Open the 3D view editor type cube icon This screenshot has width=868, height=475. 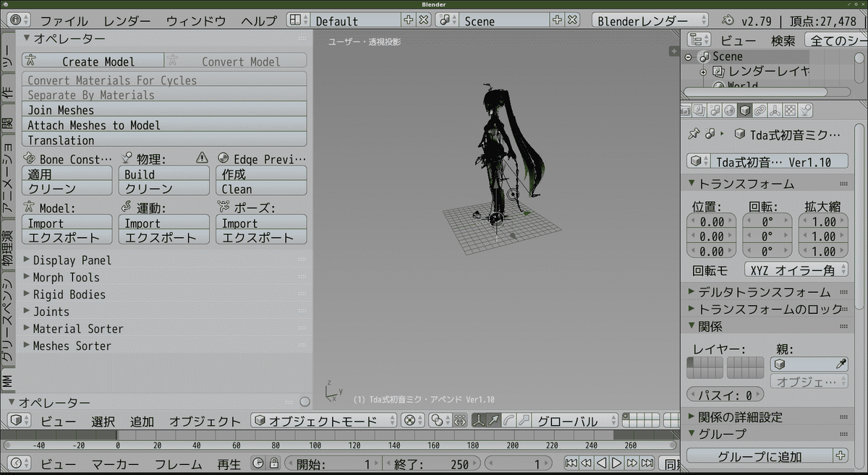pos(19,421)
